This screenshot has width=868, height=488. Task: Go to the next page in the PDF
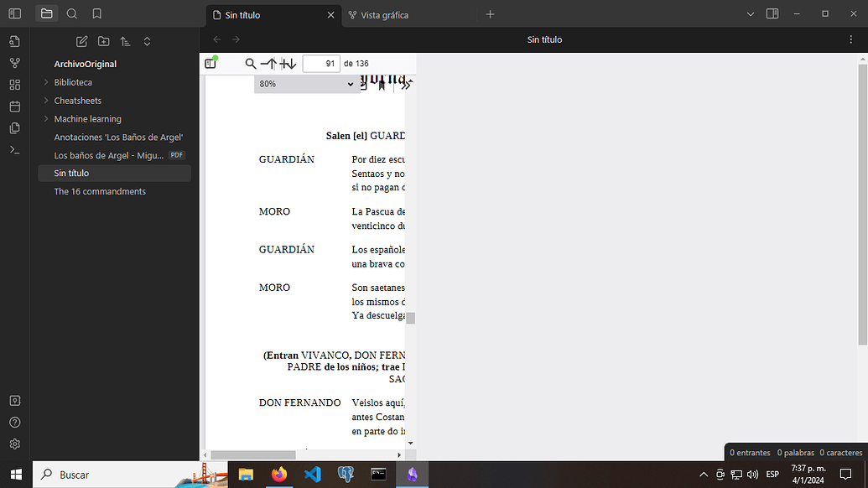click(288, 63)
